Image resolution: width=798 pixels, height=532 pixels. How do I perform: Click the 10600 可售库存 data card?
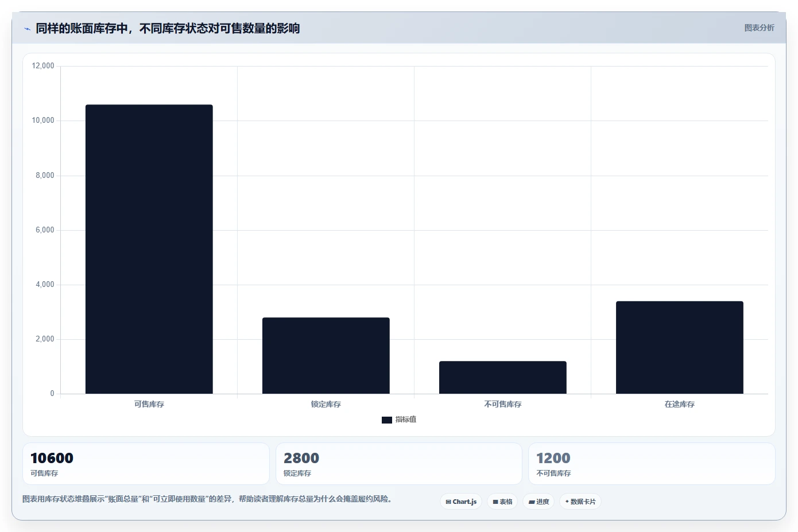coord(146,464)
